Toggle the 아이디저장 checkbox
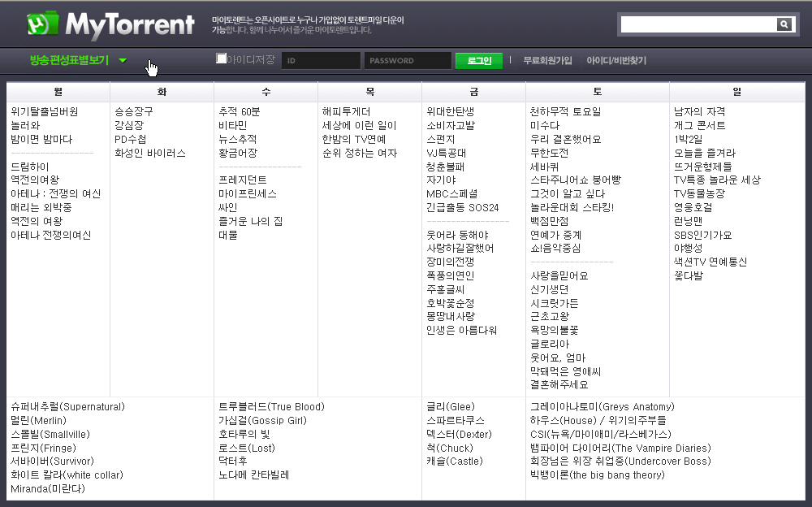The image size is (812, 507). [221, 58]
